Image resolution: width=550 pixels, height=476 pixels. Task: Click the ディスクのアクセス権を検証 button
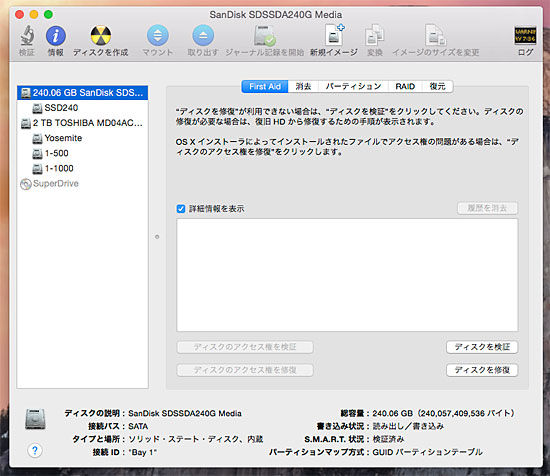point(245,347)
